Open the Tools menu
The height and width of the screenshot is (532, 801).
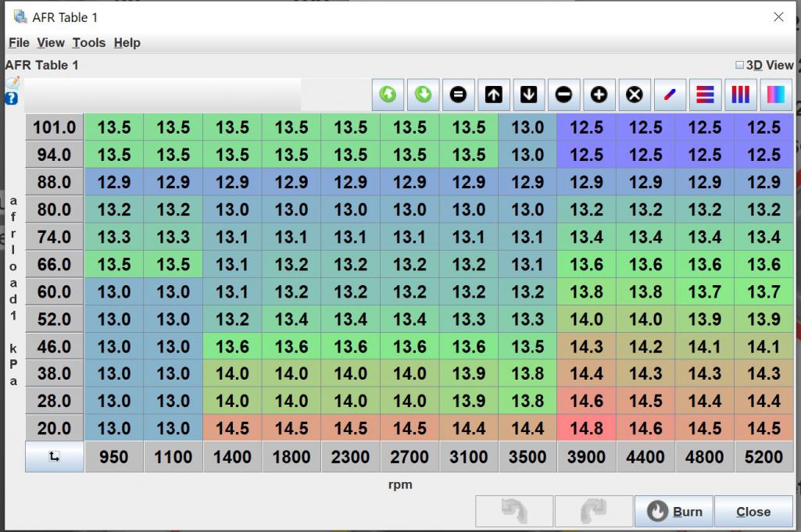click(89, 43)
